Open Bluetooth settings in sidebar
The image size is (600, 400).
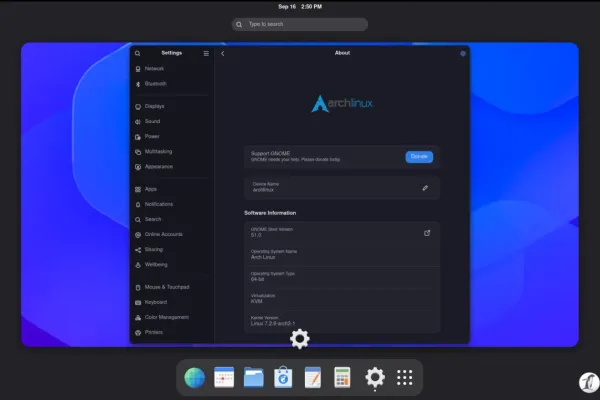pyautogui.click(x=171, y=84)
